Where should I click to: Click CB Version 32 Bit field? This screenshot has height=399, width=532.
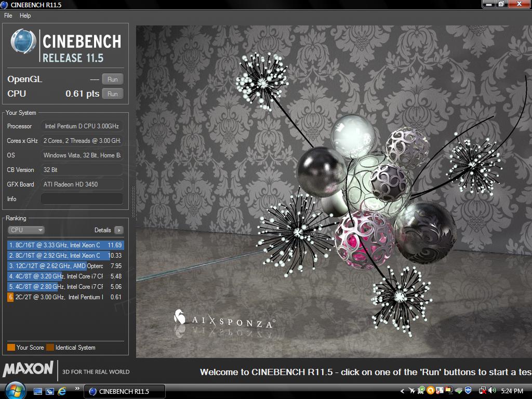(82, 170)
